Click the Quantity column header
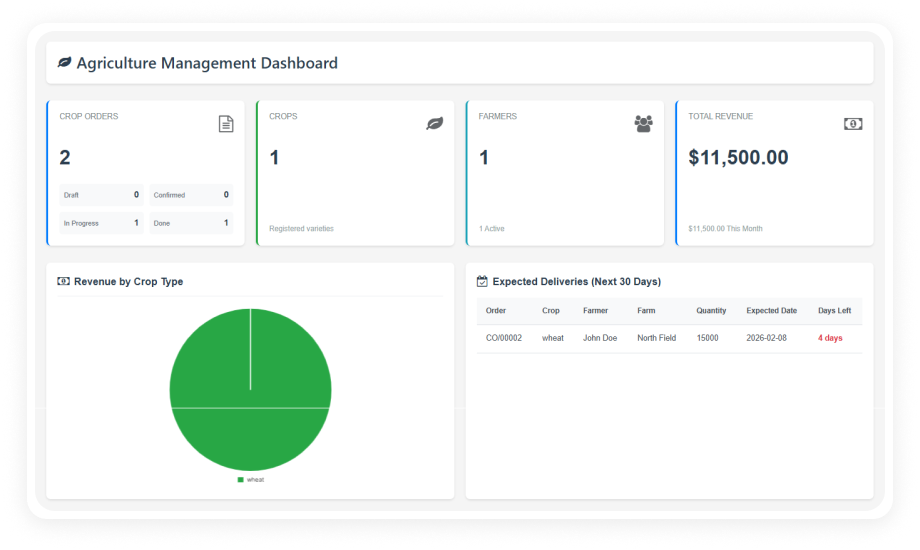The image size is (920, 550). 711,311
